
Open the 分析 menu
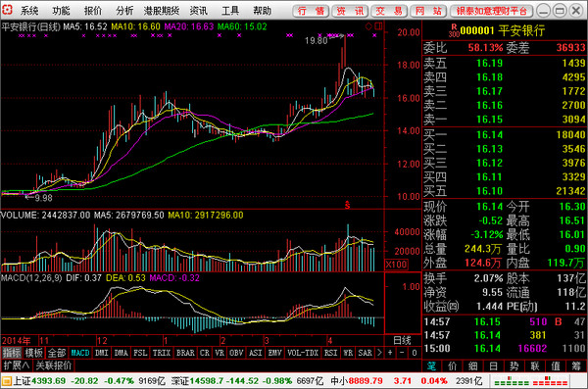point(124,11)
